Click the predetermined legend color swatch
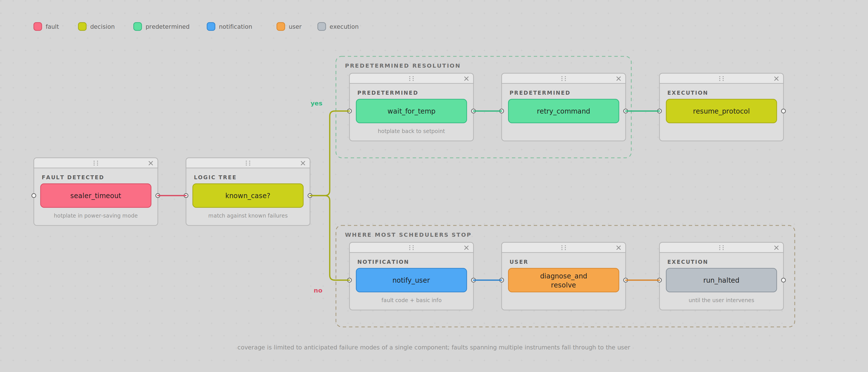This screenshot has width=868, height=372. [138, 26]
